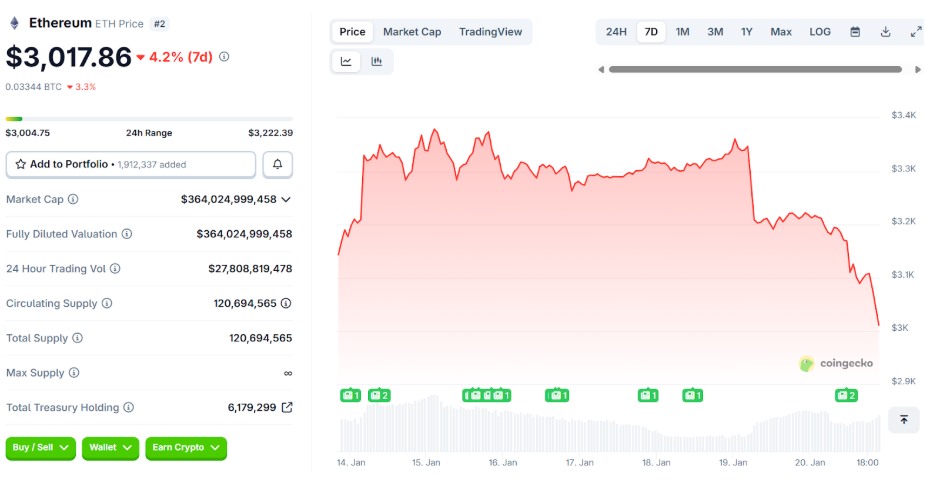Click Market Cap info icon

click(73, 200)
